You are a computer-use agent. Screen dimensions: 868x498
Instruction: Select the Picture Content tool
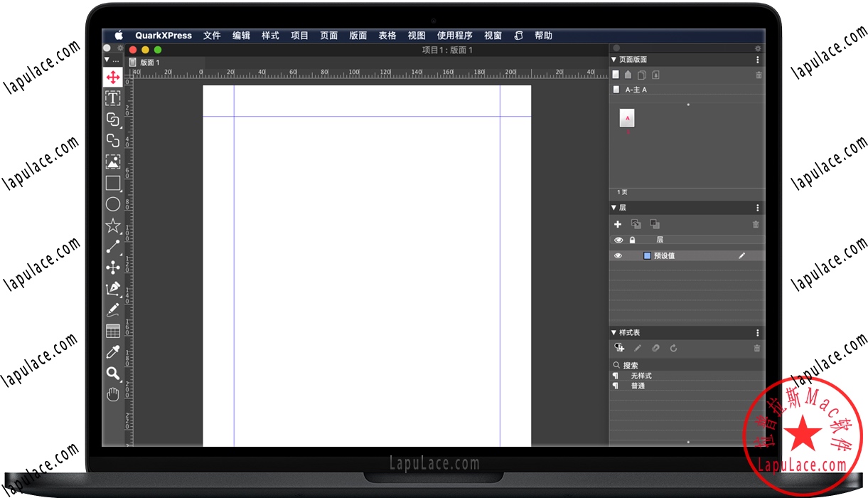tap(112, 161)
